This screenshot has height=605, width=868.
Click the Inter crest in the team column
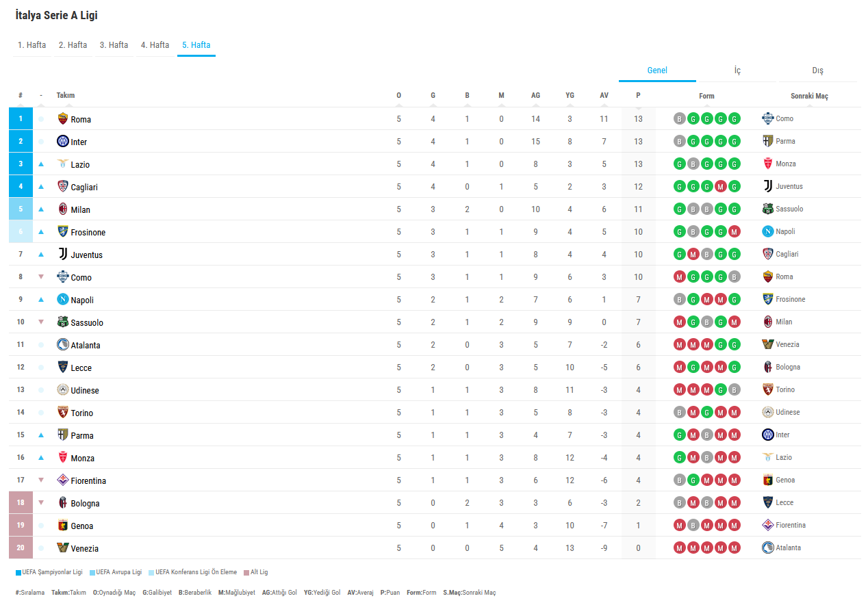(x=63, y=141)
